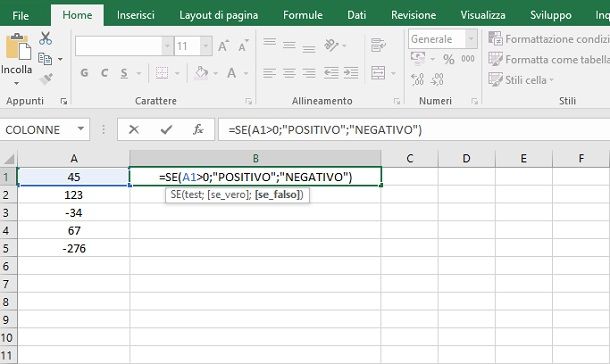Toggle bold with the G button
Screen dimensions: 610x364
(84, 73)
